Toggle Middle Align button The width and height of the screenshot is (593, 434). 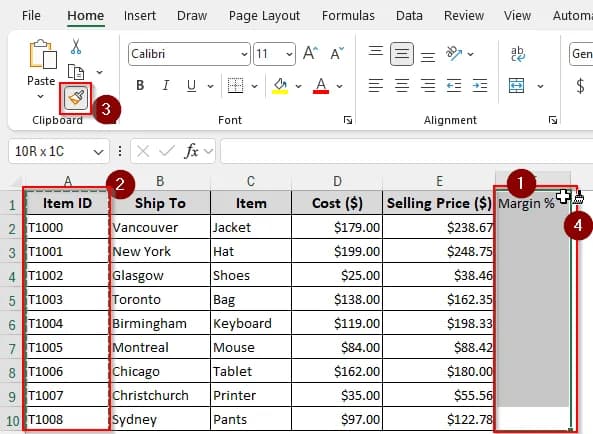(402, 54)
